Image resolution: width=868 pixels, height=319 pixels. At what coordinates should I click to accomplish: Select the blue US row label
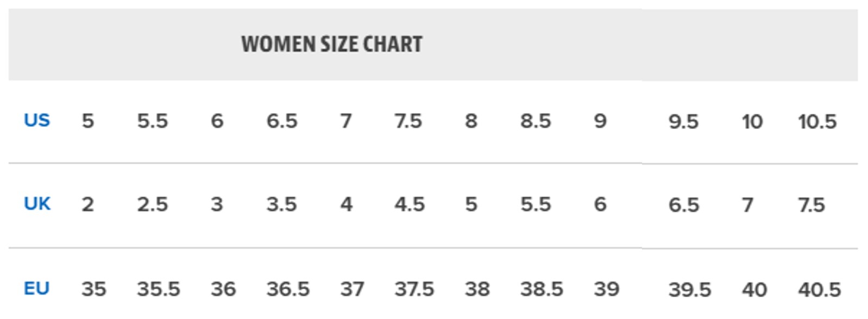click(x=37, y=120)
